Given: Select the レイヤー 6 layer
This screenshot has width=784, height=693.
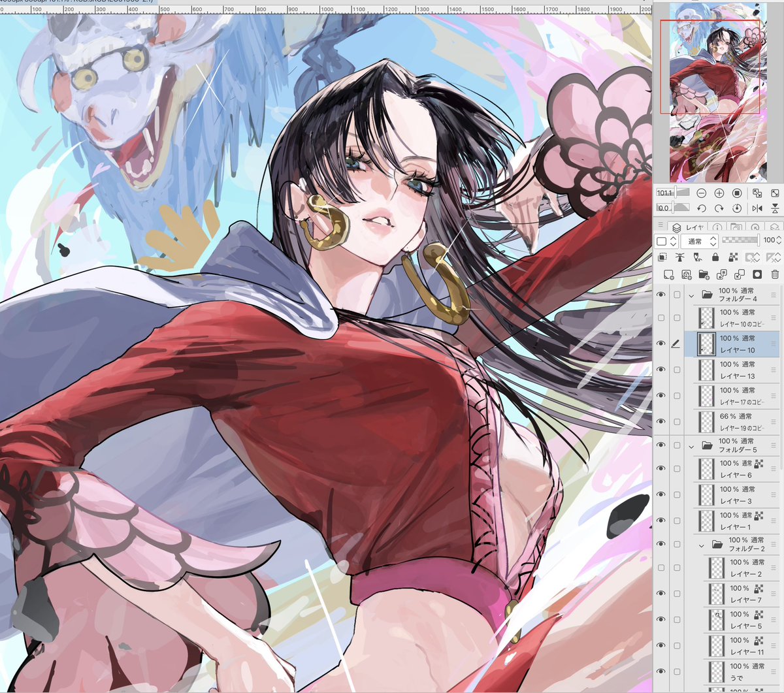Looking at the screenshot, I should [x=732, y=469].
